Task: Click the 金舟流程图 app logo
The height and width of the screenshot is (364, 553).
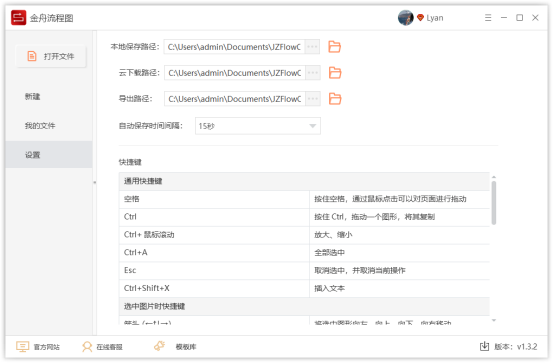Action: (18, 18)
